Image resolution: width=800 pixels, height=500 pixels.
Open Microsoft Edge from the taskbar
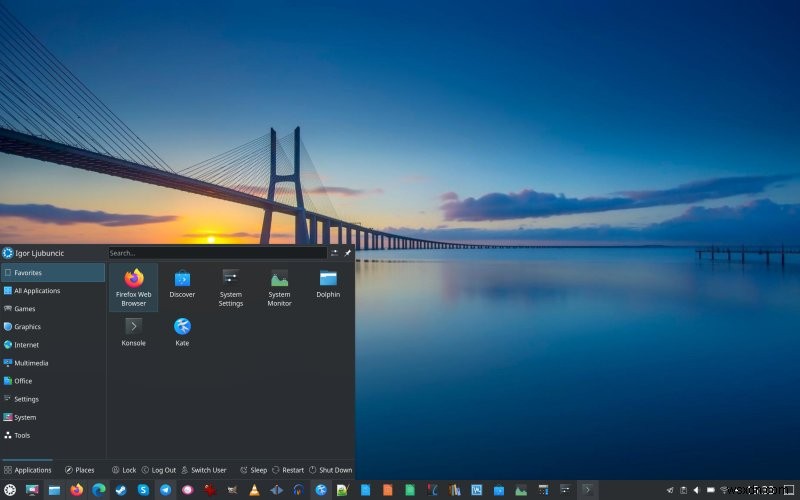pyautogui.click(x=99, y=490)
